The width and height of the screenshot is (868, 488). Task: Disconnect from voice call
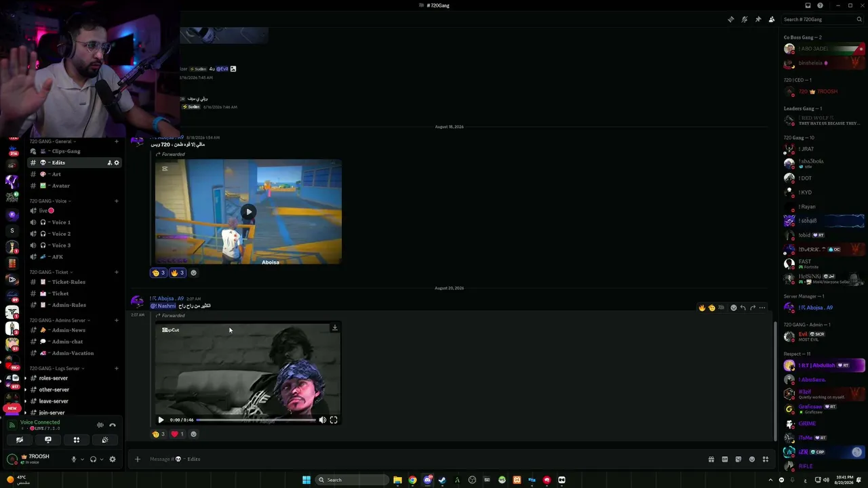click(113, 425)
